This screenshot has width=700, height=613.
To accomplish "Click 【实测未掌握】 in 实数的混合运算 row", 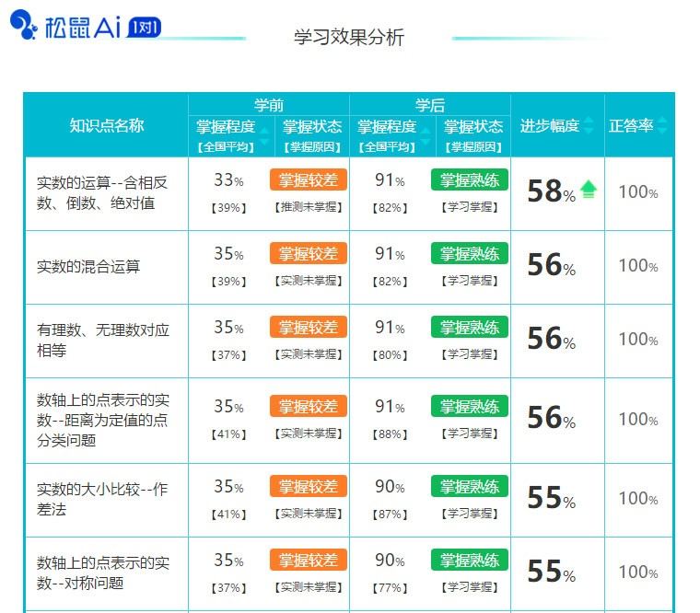I will (x=308, y=281).
